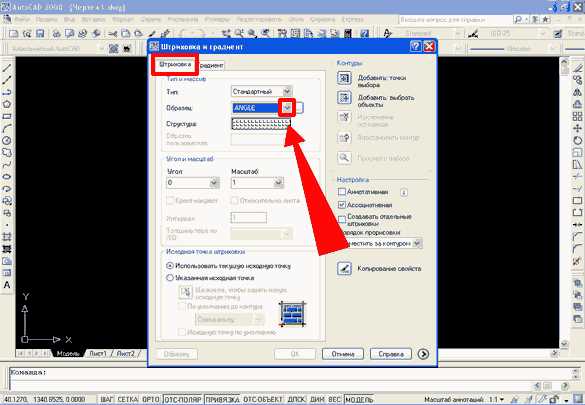Click the dialog help question mark icon
Viewport: 585px width, 405px height.
pyautogui.click(x=415, y=47)
